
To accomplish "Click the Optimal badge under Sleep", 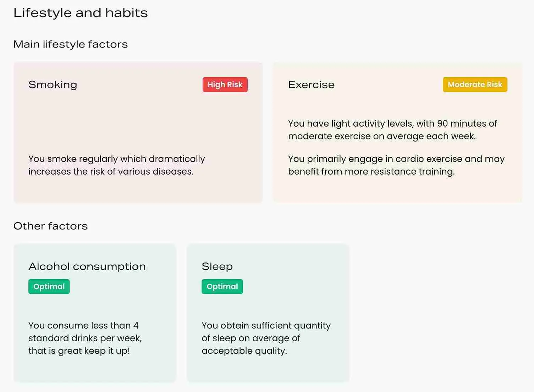I will [222, 287].
